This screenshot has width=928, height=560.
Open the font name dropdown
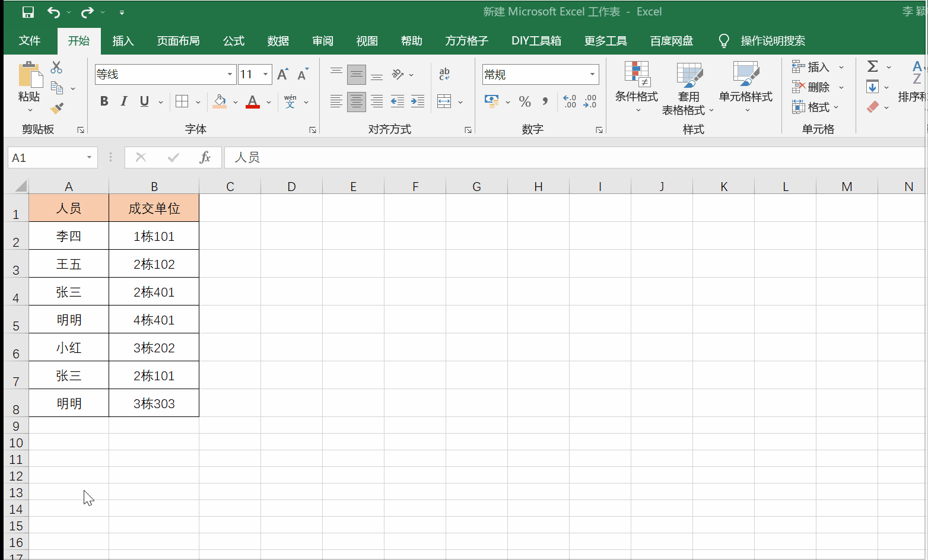(230, 74)
